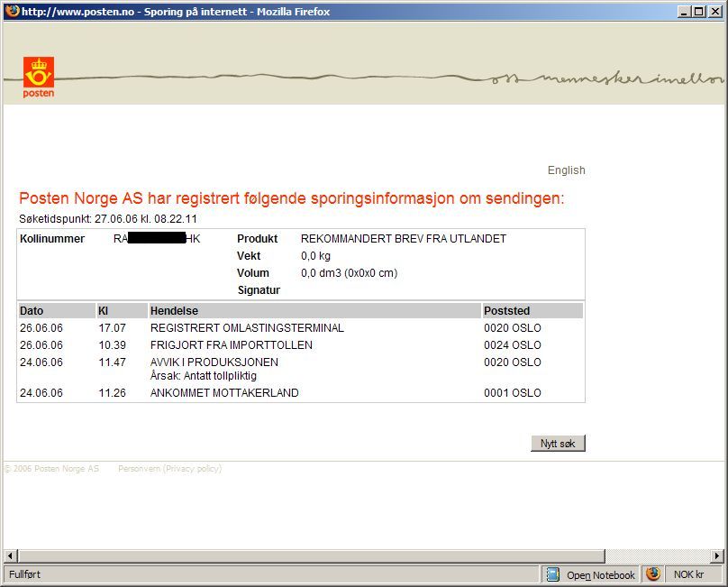Click the 0001 OSLO poststed cell
This screenshot has height=587, width=728.
(512, 393)
